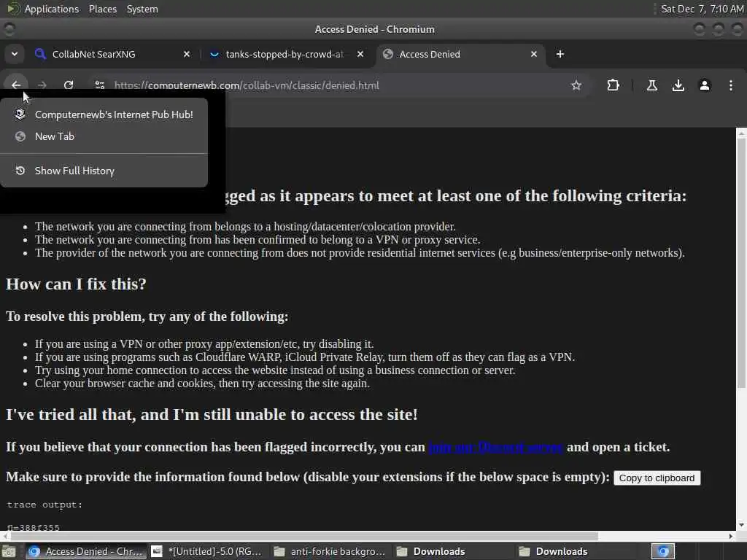Close the tanks-stopped-by-crowd tab
This screenshot has height=560, width=747.
pyautogui.click(x=360, y=54)
